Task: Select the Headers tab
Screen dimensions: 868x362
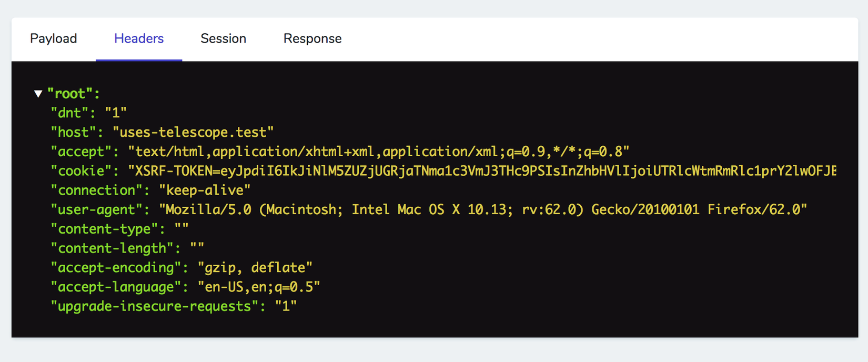Action: pyautogui.click(x=139, y=39)
